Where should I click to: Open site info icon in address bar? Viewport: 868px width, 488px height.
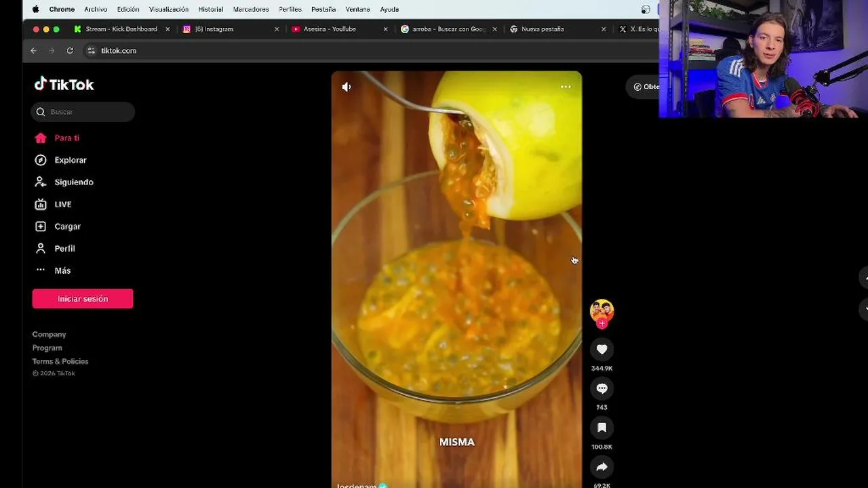[x=92, y=51]
